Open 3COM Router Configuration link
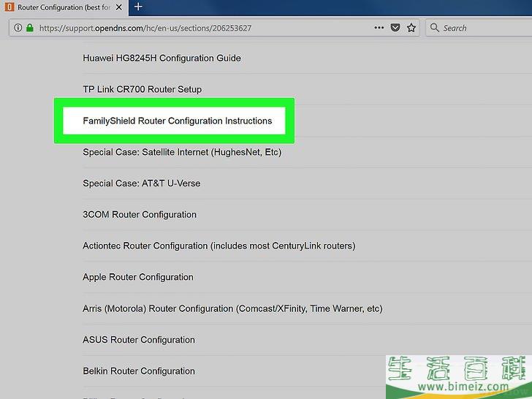This screenshot has width=532, height=399. pos(140,214)
